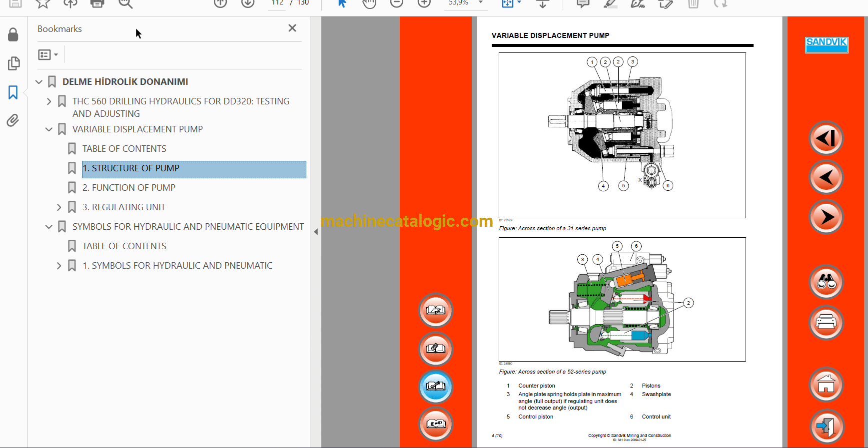Click the Bookmarks panel icon in sidebar
Screen dimensions: 868x448
[13, 92]
